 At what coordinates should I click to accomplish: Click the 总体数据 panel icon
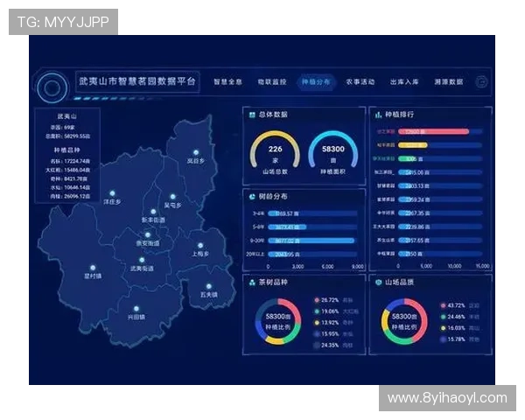click(252, 115)
